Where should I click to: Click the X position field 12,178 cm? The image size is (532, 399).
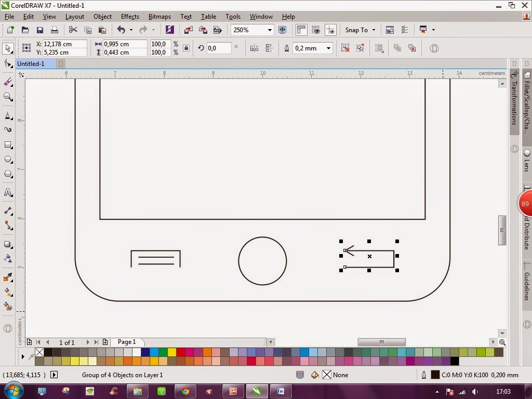point(64,44)
